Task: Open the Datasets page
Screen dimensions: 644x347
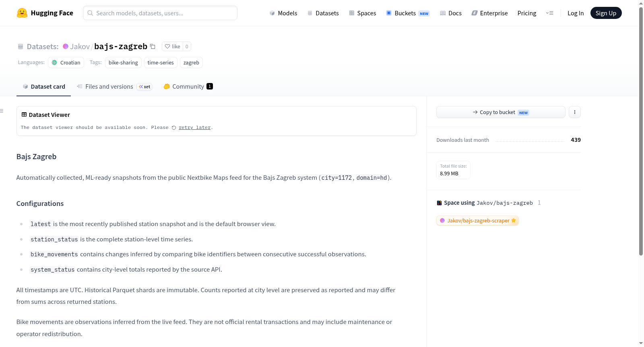Action: (x=323, y=13)
